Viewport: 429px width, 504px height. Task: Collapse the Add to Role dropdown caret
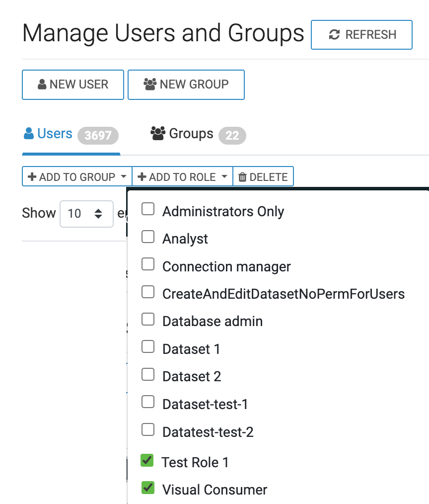tap(224, 177)
